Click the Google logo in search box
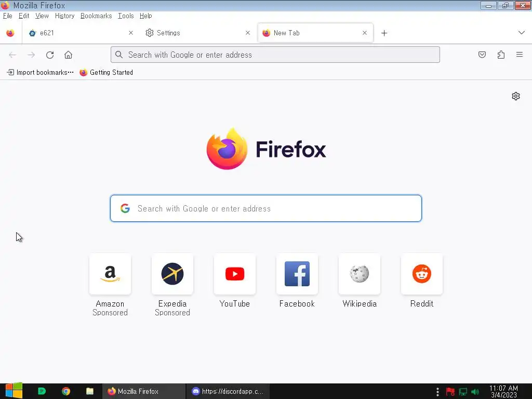 [x=125, y=208]
